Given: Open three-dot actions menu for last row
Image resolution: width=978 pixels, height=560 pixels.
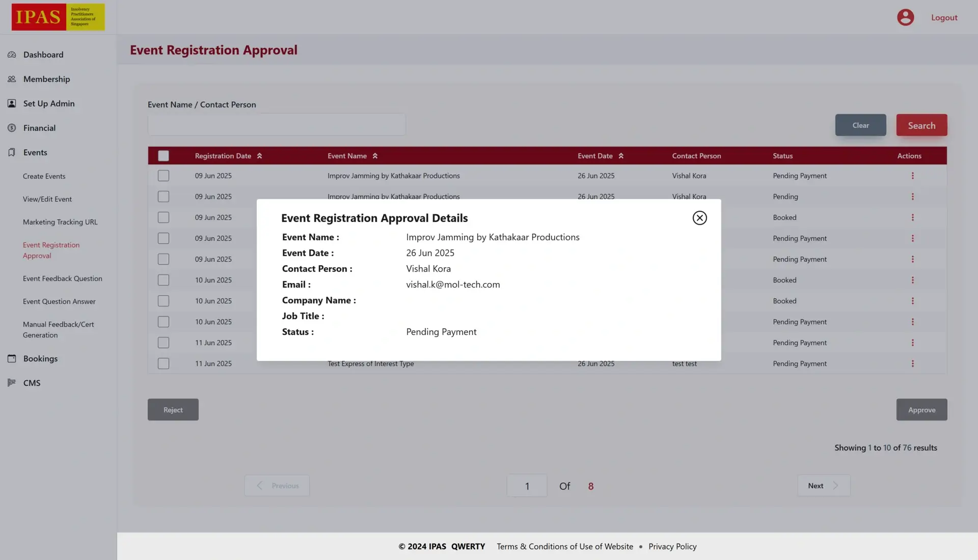Looking at the screenshot, I should pos(912,363).
